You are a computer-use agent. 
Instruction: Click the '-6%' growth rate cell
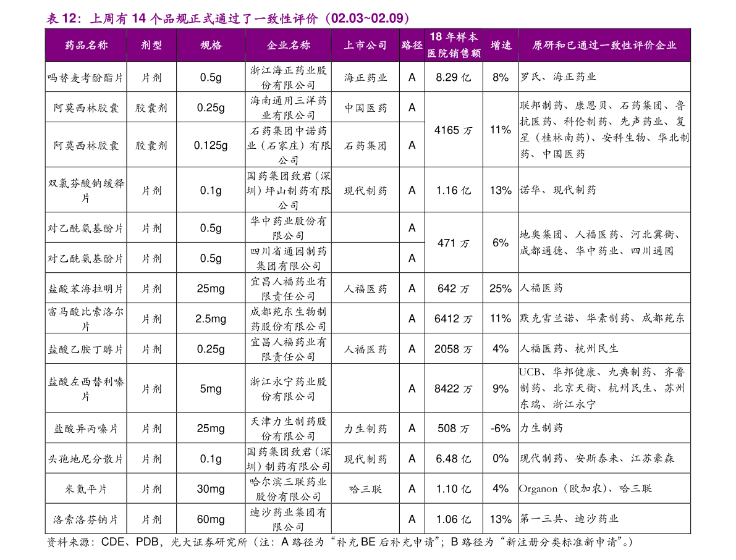501,428
